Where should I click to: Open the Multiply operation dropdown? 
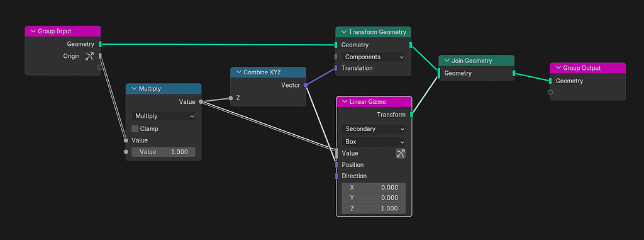pyautogui.click(x=164, y=116)
